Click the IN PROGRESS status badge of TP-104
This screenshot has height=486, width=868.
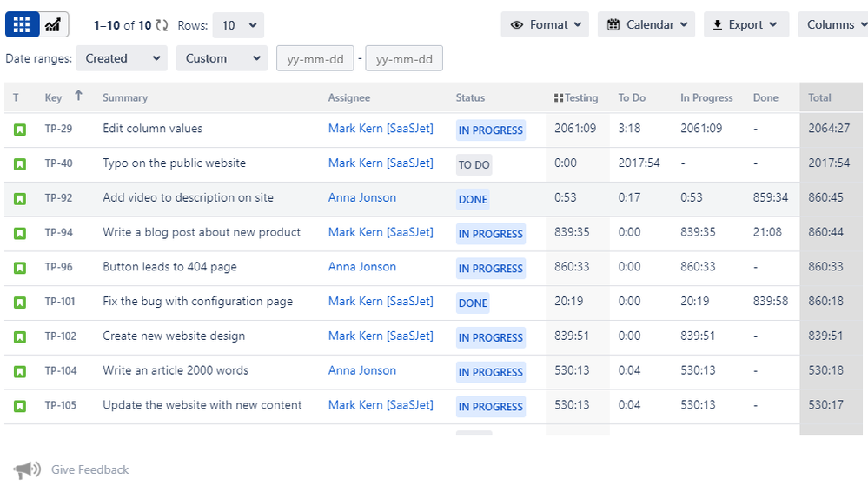click(x=490, y=372)
